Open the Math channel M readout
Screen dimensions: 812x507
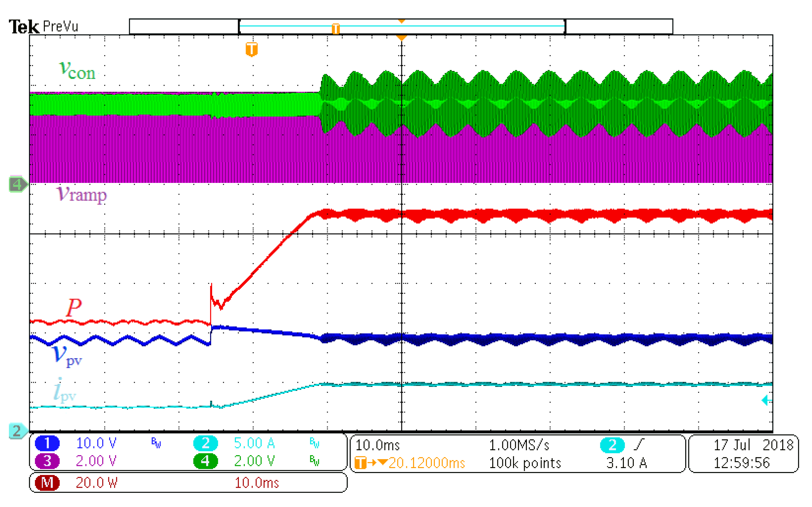47,483
